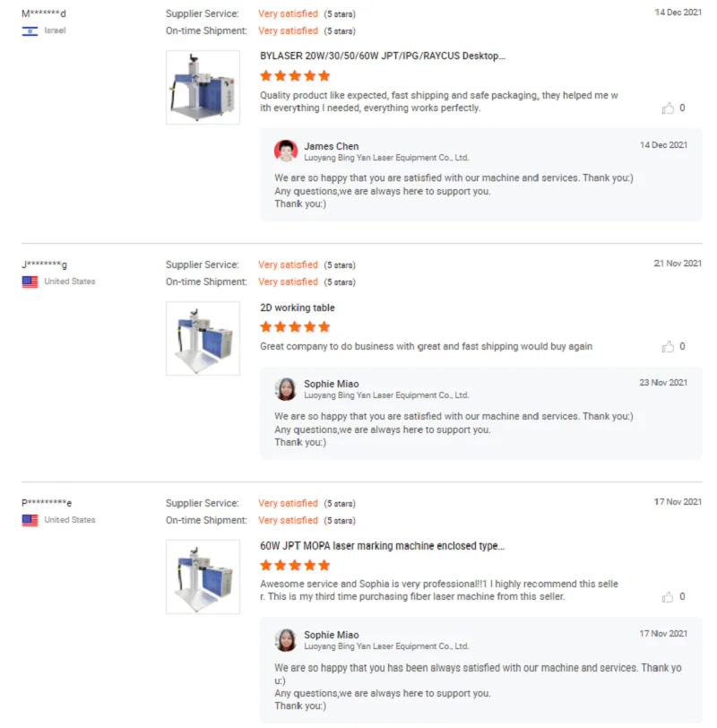The width and height of the screenshot is (717, 728).
Task: Open the BYLASER 20W/30/50/60W product title link
Action: [382, 56]
